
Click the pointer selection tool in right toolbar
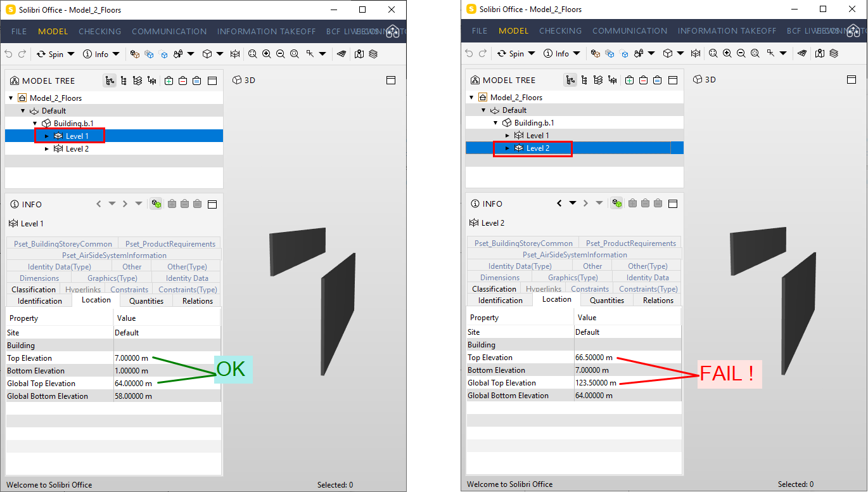770,53
